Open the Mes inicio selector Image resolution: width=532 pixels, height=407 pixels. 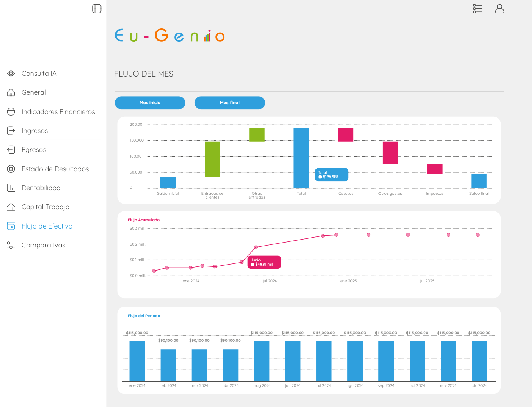[x=150, y=103]
